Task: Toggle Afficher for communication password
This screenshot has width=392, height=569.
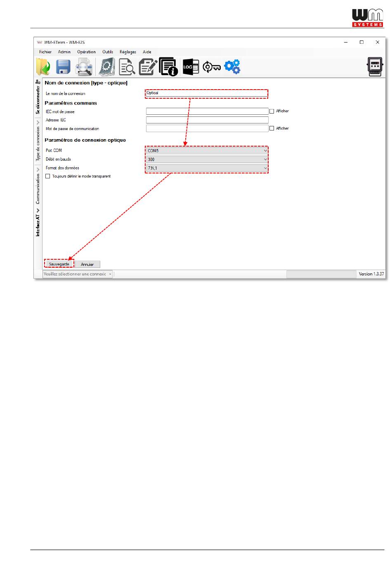Action: (x=272, y=128)
